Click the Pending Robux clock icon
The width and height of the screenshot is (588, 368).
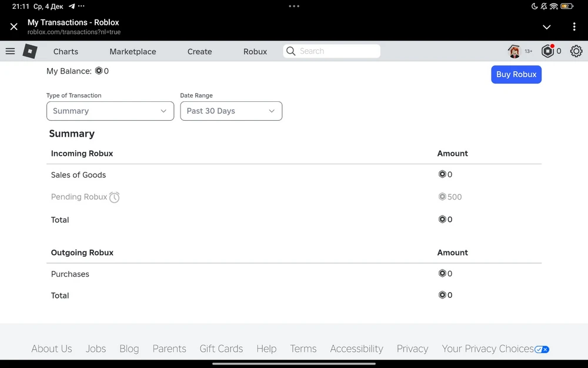(x=115, y=197)
